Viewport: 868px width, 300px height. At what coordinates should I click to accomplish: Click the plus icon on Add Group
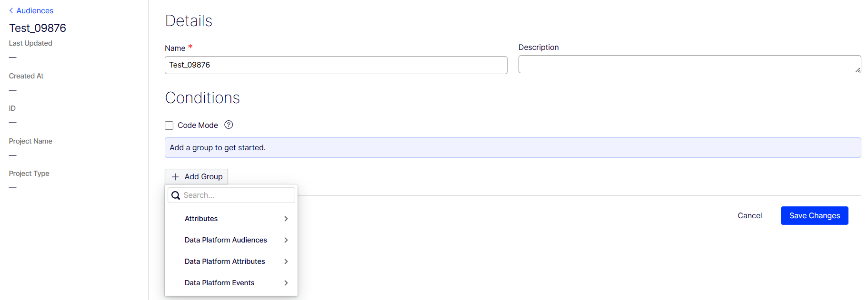point(175,177)
